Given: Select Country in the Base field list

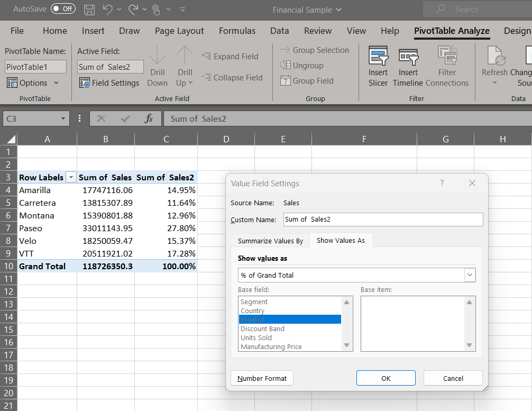Looking at the screenshot, I should point(253,311).
